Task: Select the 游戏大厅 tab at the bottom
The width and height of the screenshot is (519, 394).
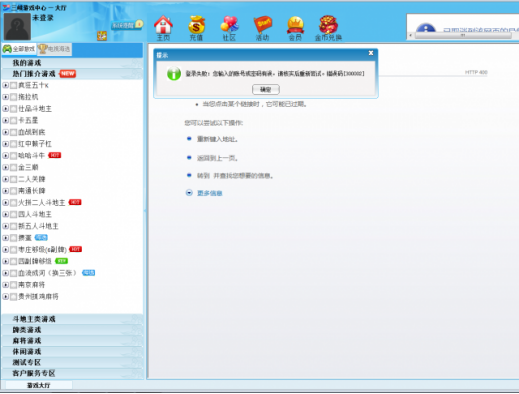Action: coord(39,385)
